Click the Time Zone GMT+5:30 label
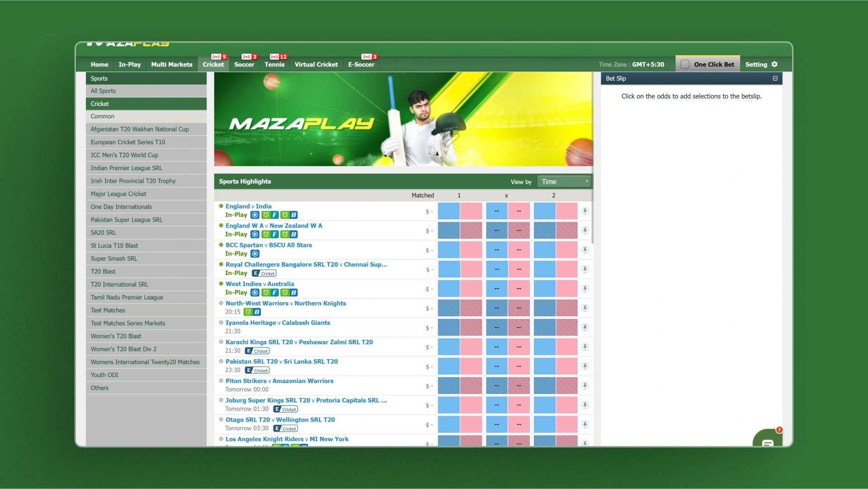This screenshot has width=868, height=489. click(632, 65)
